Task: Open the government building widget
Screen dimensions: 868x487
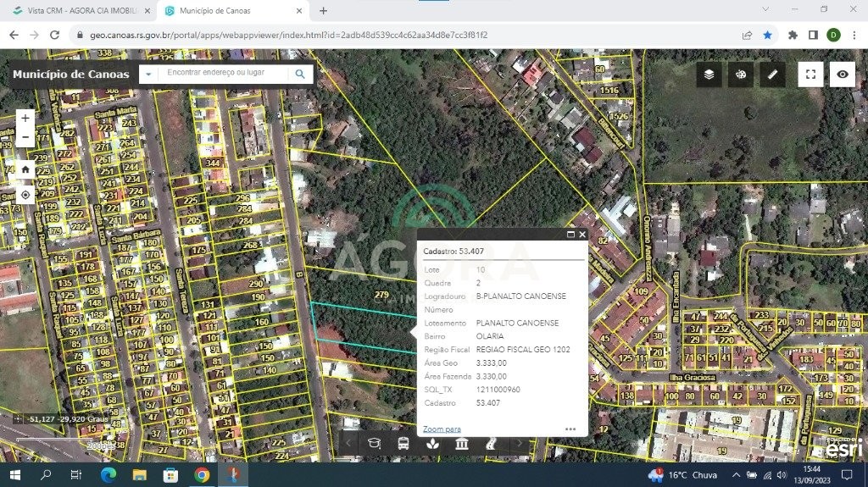Action: click(462, 444)
